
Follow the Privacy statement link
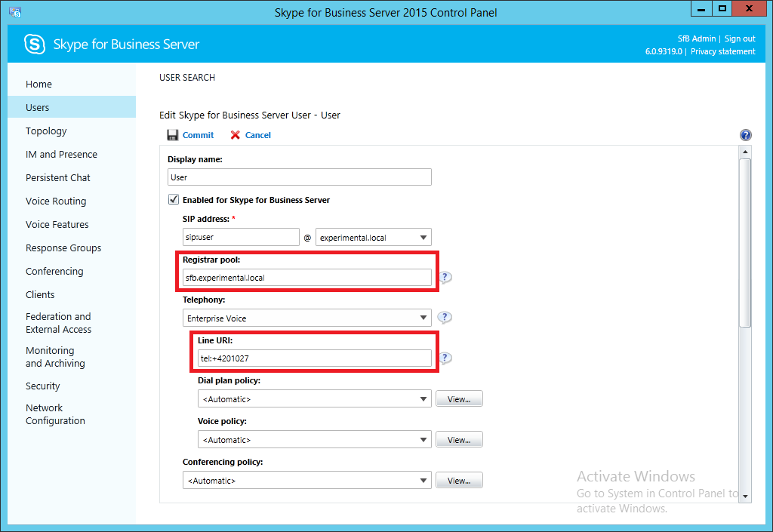[x=723, y=52]
